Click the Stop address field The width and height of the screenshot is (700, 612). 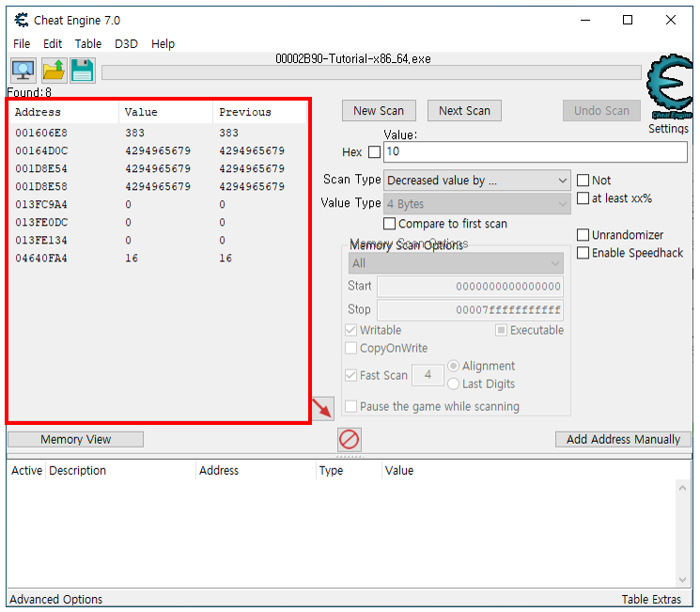coord(470,310)
